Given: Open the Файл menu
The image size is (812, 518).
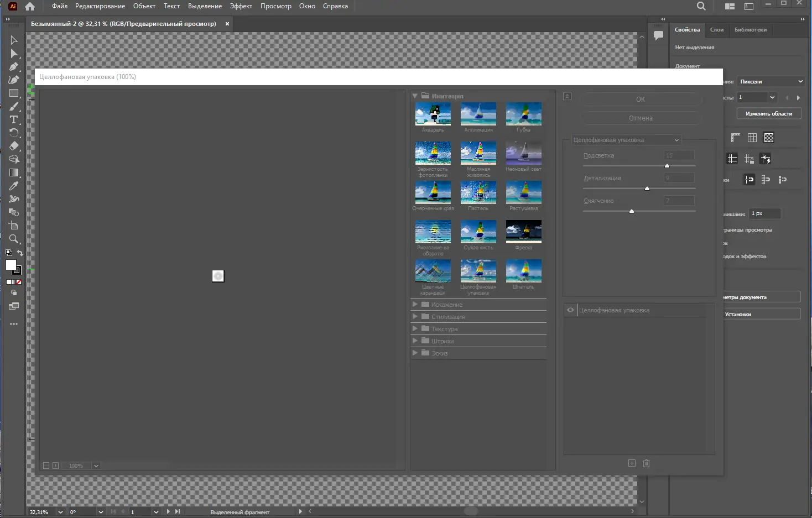Looking at the screenshot, I should click(x=60, y=6).
